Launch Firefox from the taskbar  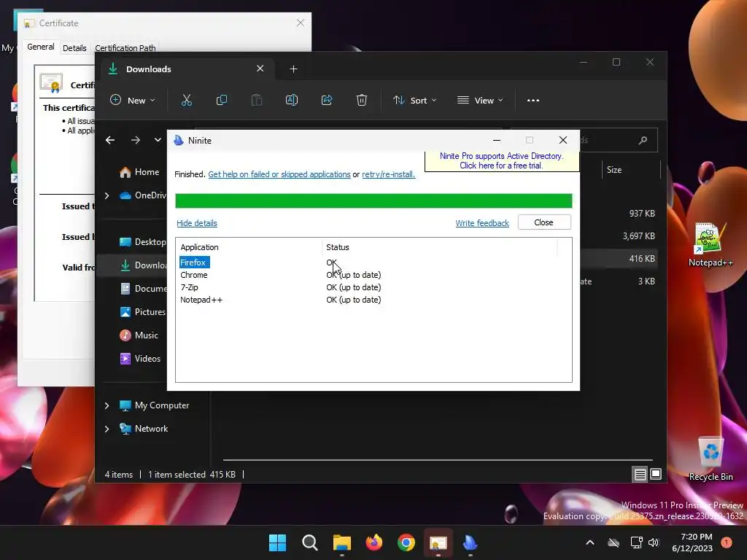click(x=374, y=542)
